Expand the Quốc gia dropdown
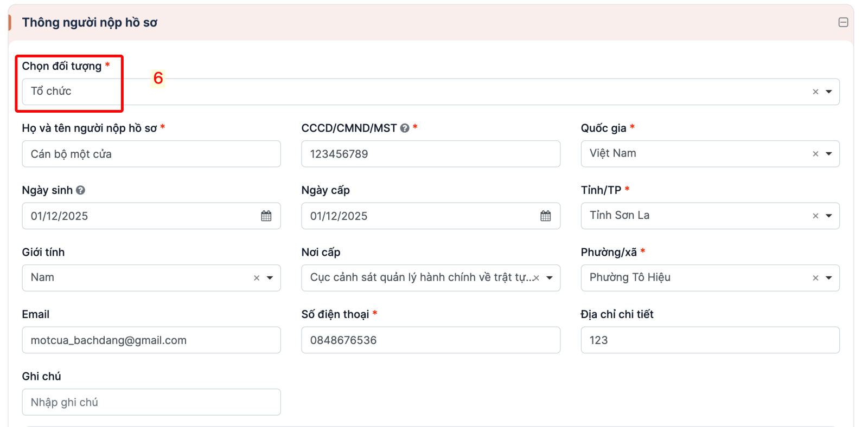 (x=828, y=154)
